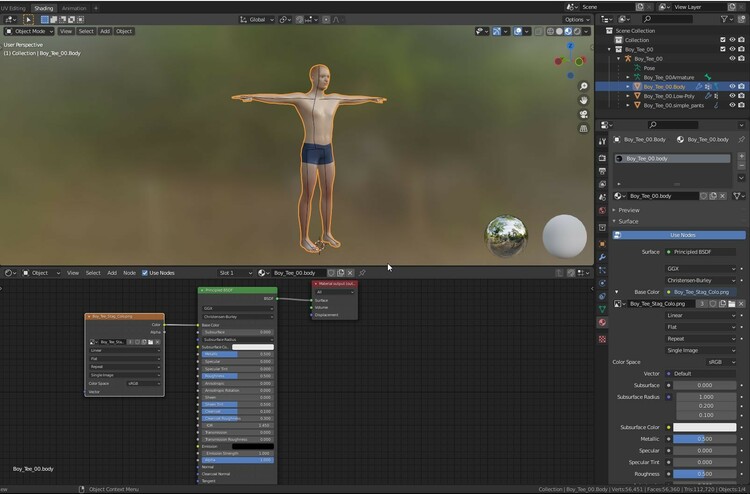
Task: Click the viewport Options button
Action: coord(576,19)
